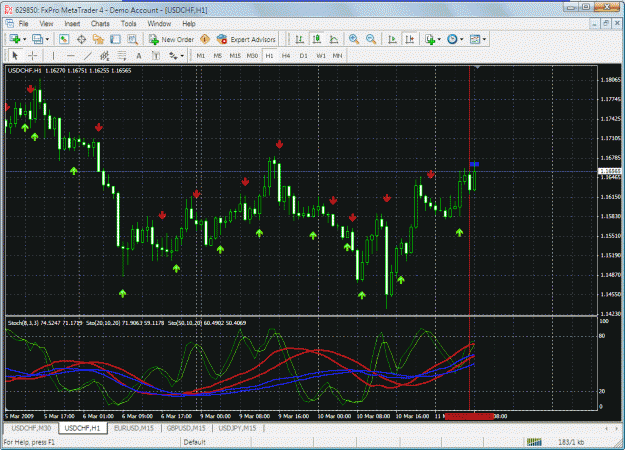Open the Profiles toolbar icon
625x450 pixels.
37,39
